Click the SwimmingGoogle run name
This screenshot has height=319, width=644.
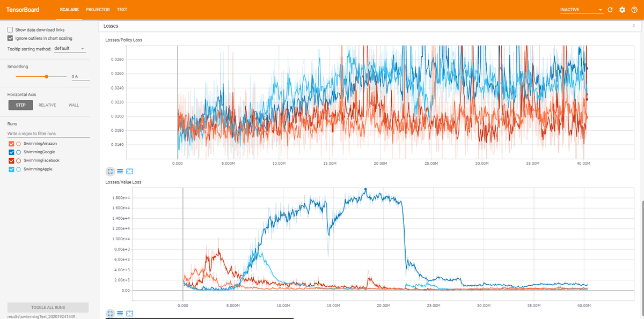click(40, 152)
